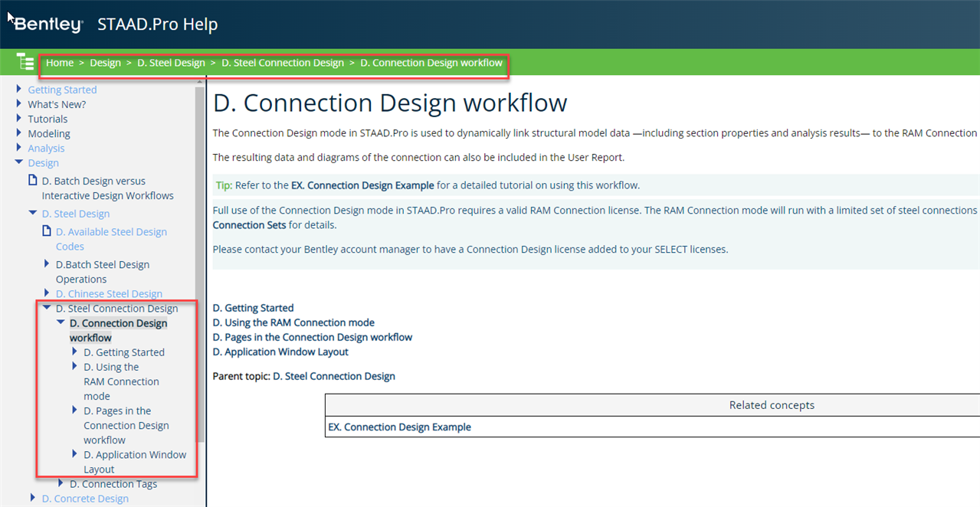The image size is (980, 507).
Task: Collapse the D. Steel Design arrow
Action: 33,214
